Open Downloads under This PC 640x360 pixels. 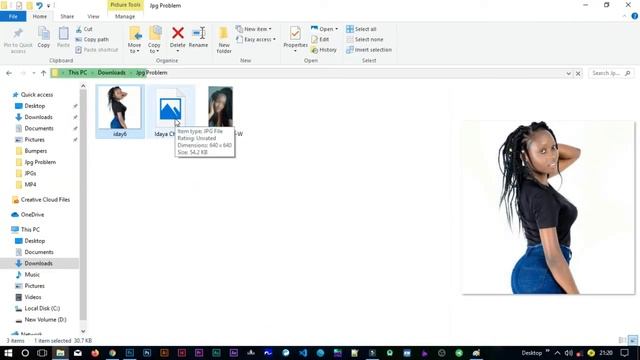tap(38, 263)
